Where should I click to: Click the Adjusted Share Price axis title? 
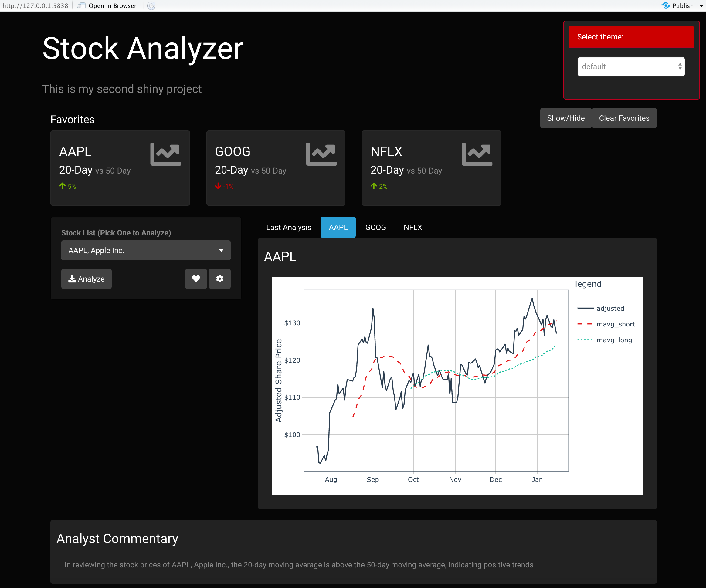coord(278,380)
